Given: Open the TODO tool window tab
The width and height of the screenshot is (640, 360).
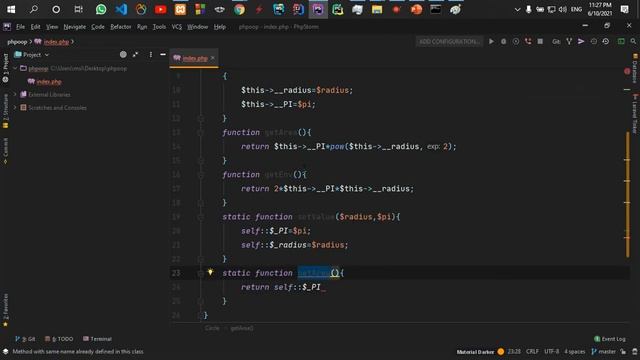Looking at the screenshot, I should pos(59,339).
